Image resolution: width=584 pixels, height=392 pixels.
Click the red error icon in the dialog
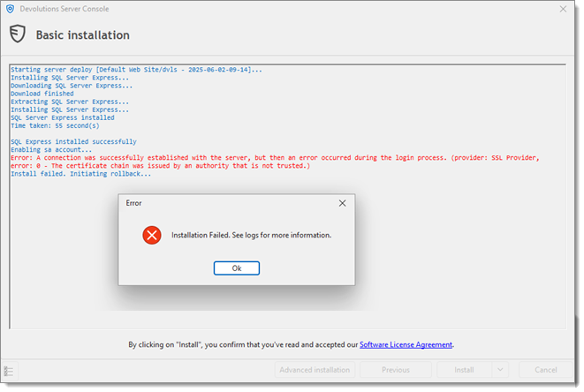[152, 235]
